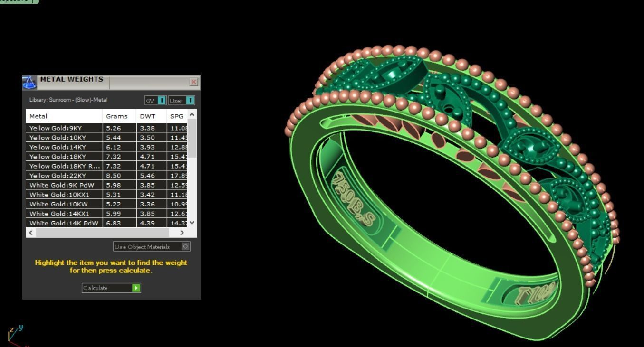Image resolution: width=644 pixels, height=347 pixels.
Task: Select the Yellow Gold:14KY row
Action: point(107,147)
